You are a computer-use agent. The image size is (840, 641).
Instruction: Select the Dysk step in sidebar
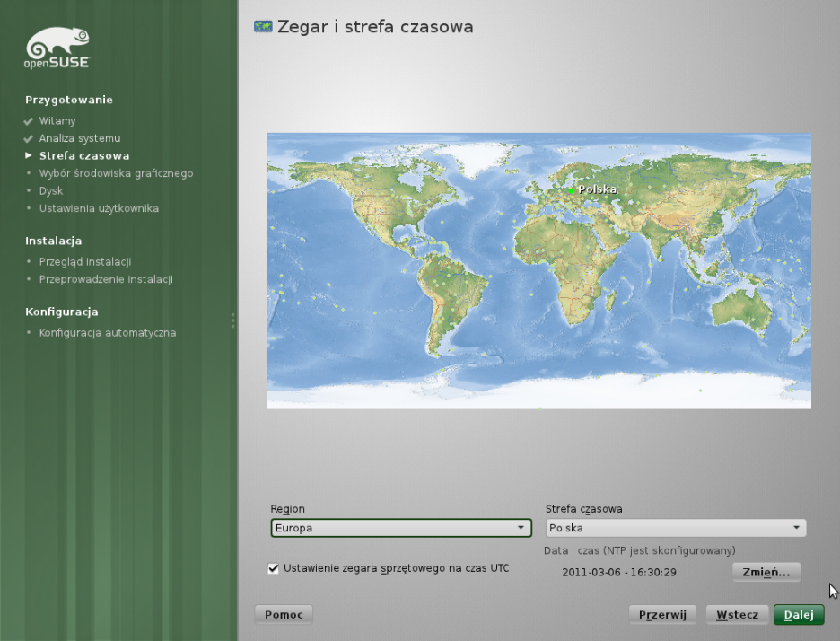[x=51, y=191]
